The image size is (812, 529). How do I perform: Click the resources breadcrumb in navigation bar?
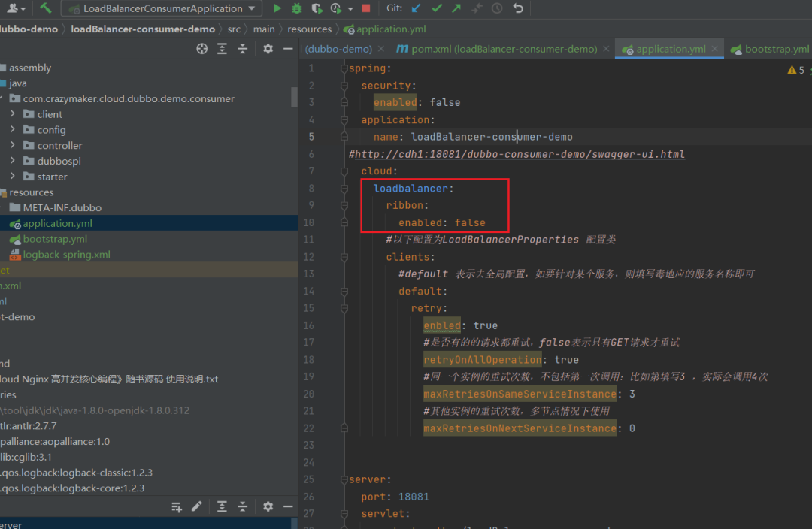(x=309, y=29)
